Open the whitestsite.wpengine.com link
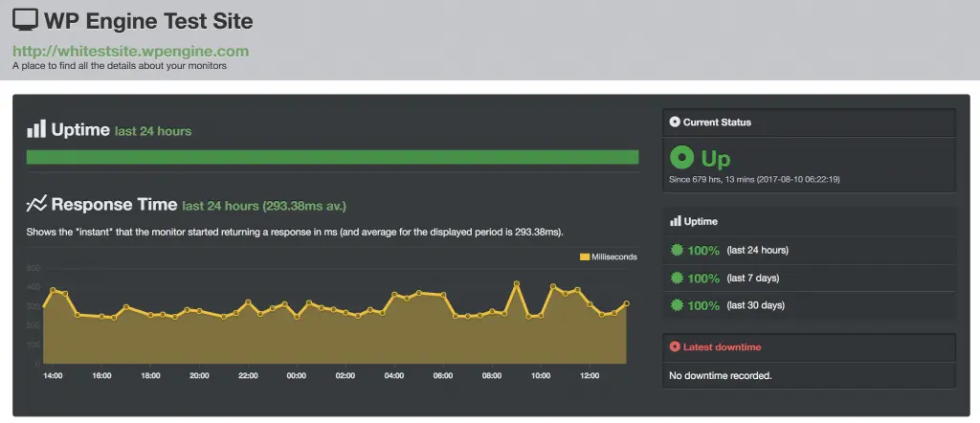Image resolution: width=980 pixels, height=423 pixels. [x=130, y=52]
